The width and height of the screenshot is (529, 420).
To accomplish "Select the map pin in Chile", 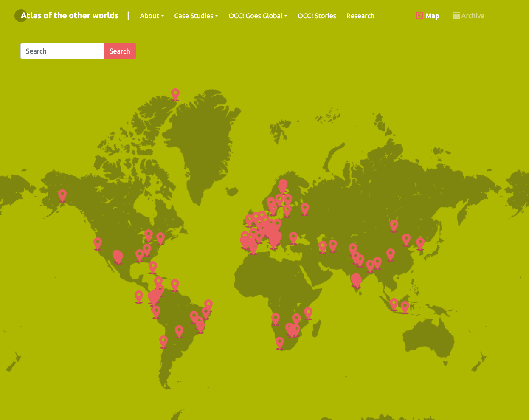I will (x=163, y=341).
